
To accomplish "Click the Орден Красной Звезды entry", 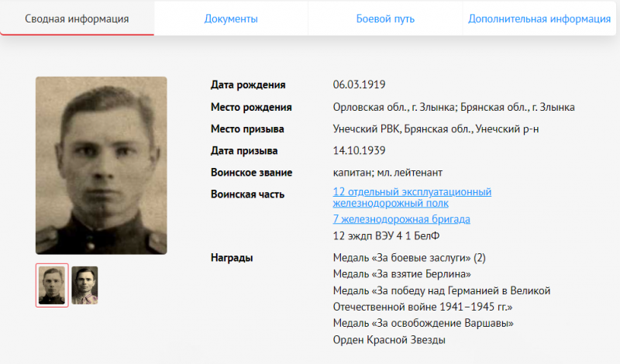I will click(389, 340).
